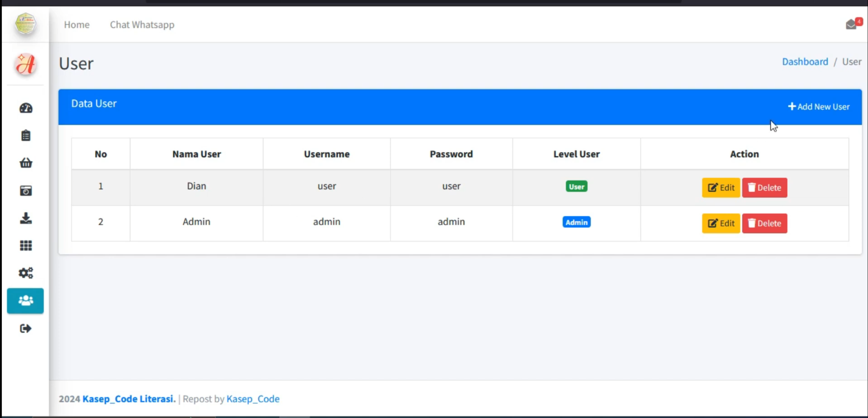868x418 pixels.
Task: Click the red letter A brand logo
Action: point(25,64)
